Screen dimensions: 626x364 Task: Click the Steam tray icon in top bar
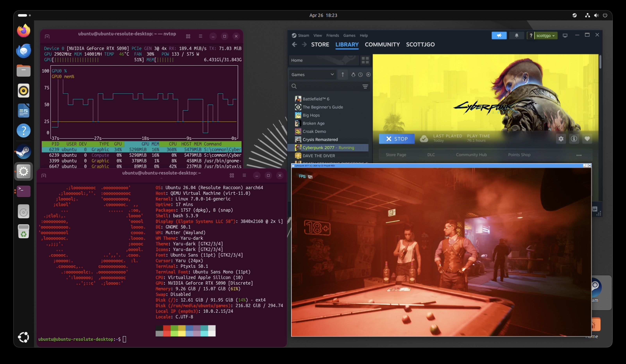point(574,15)
